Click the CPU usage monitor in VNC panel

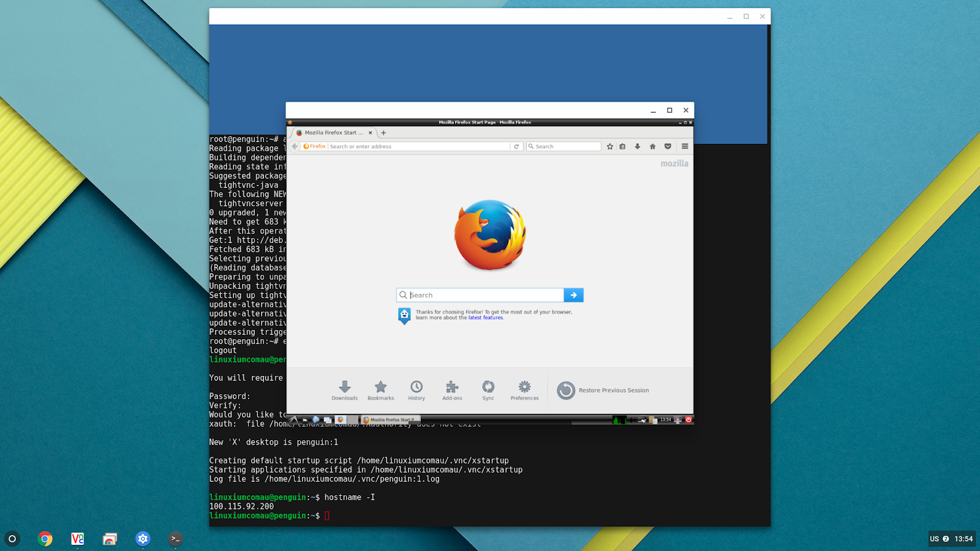pyautogui.click(x=620, y=420)
